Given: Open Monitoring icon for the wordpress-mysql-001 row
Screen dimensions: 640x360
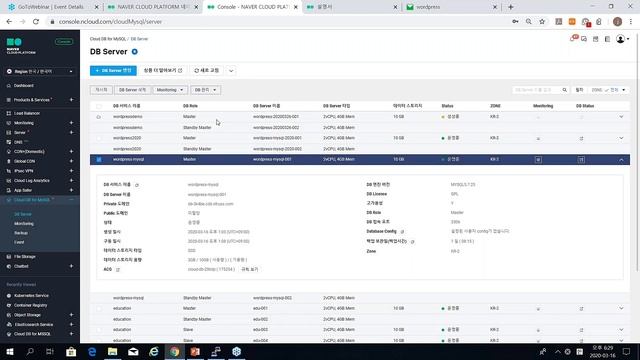Looking at the screenshot, I should point(538,160).
